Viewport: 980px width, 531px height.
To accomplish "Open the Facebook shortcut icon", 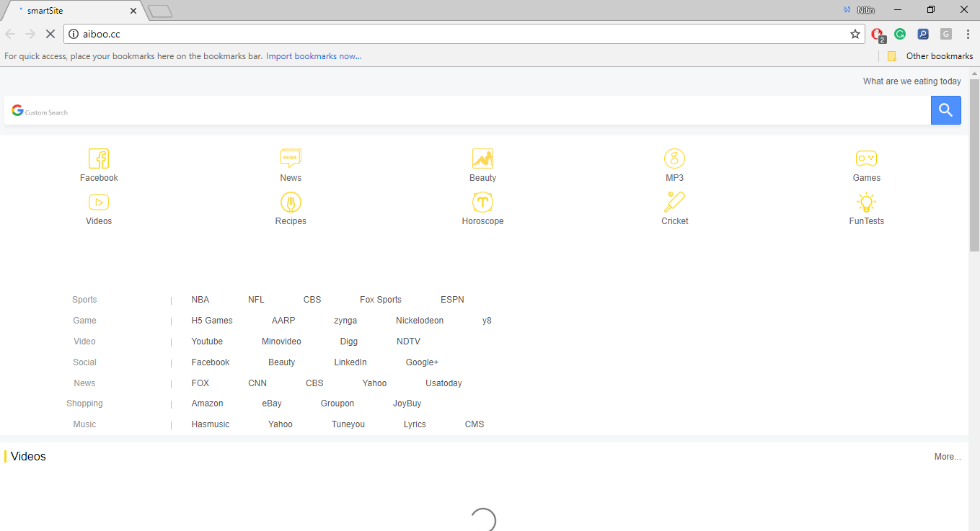I will 99,158.
